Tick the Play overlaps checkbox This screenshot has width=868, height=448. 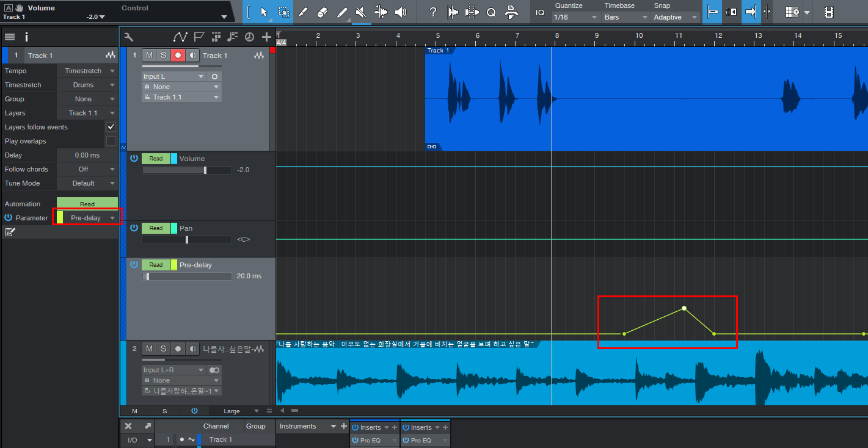[x=111, y=141]
